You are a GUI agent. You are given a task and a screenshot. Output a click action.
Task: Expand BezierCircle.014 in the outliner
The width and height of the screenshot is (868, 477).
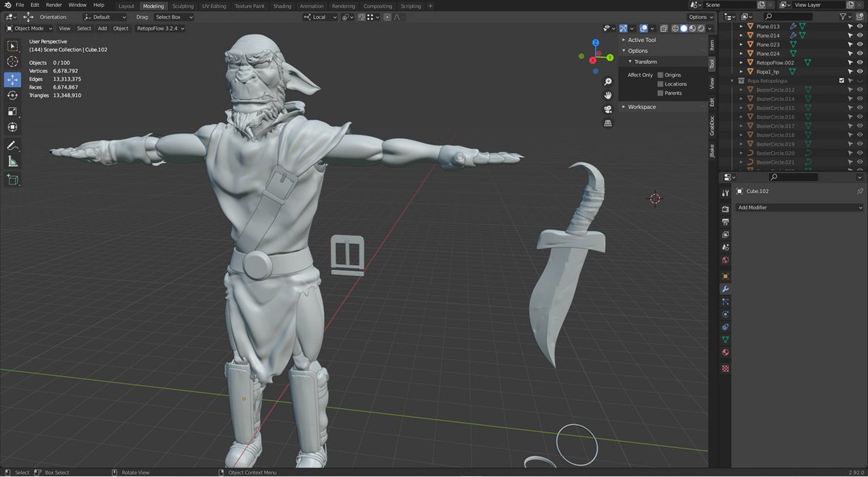740,98
